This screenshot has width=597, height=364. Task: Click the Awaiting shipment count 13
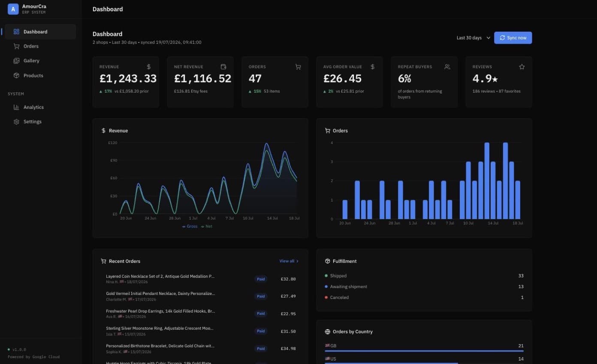(x=521, y=286)
